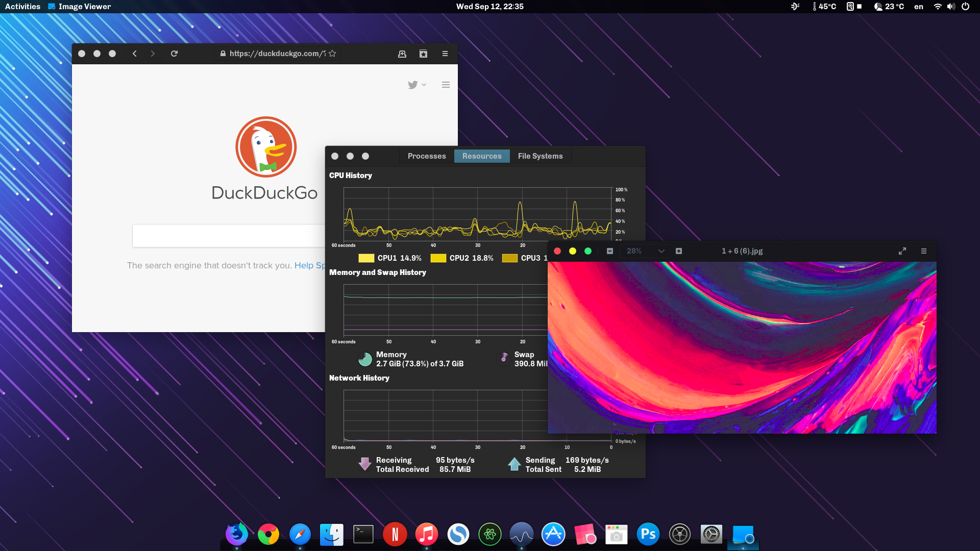
Task: Open App Store from the dock
Action: [553, 534]
